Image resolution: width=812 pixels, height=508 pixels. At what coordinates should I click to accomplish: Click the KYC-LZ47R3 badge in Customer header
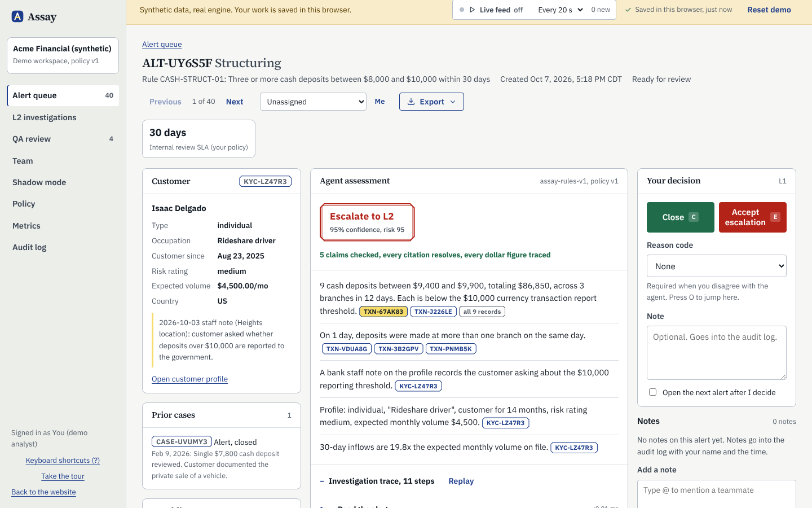click(x=265, y=181)
